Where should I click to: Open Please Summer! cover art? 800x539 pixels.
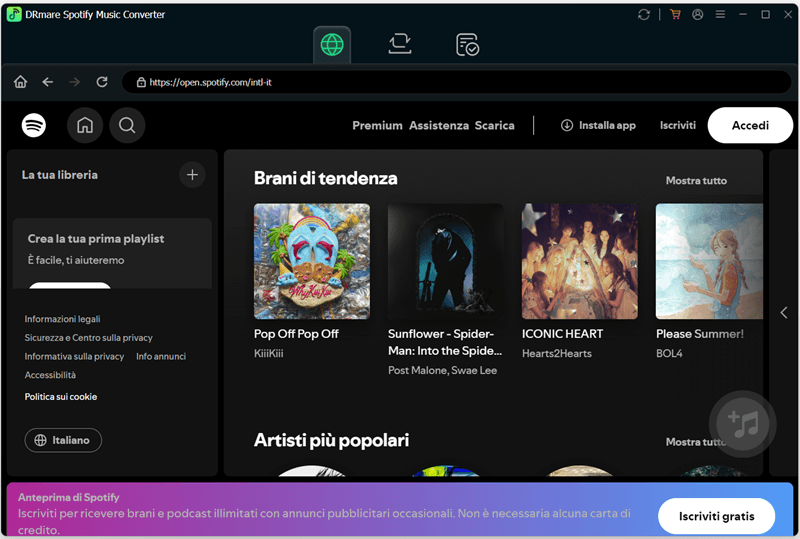click(709, 261)
